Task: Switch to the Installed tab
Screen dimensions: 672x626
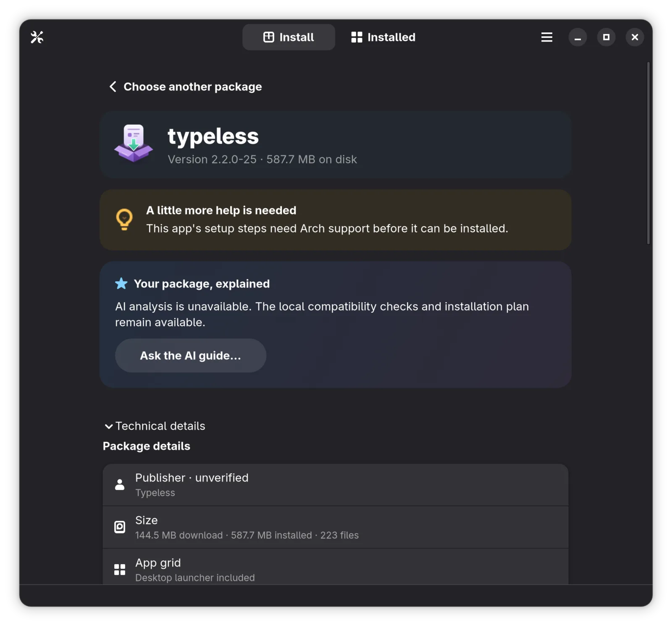Action: (383, 37)
